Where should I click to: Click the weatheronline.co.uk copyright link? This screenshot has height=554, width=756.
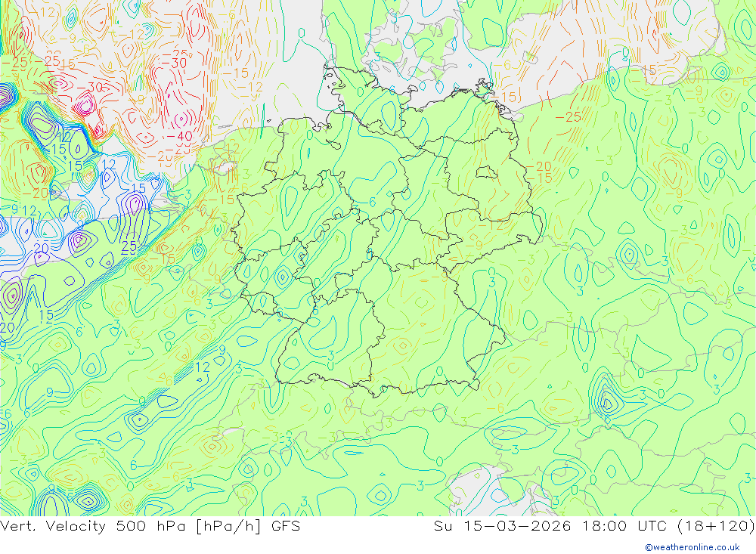(x=692, y=547)
